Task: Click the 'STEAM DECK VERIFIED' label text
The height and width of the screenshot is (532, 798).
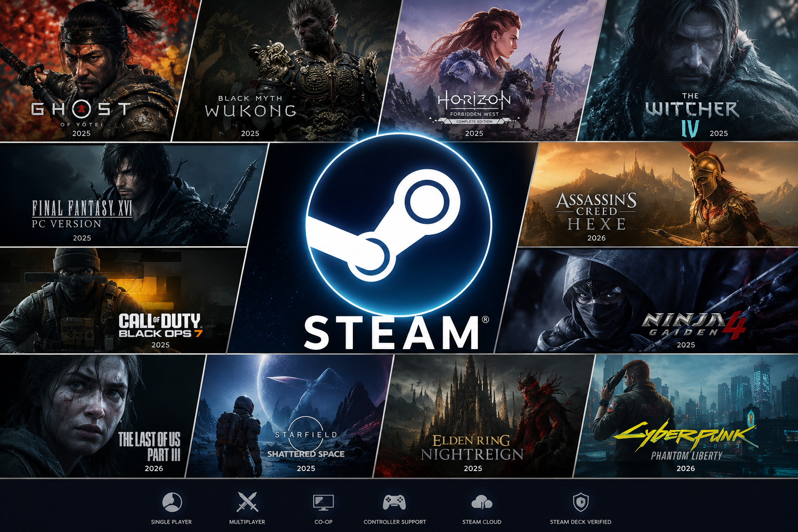Action: (581, 522)
